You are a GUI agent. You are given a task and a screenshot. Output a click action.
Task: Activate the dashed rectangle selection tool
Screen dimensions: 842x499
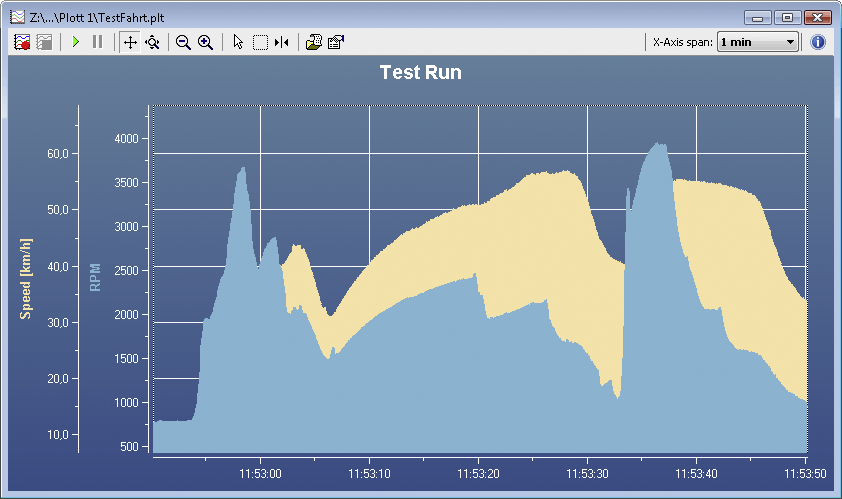coord(260,42)
